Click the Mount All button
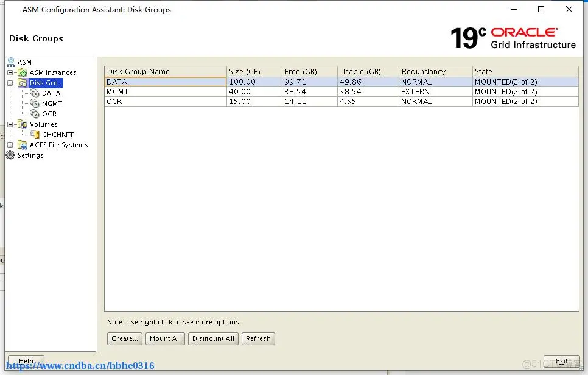The height and width of the screenshot is (375, 588). click(165, 338)
